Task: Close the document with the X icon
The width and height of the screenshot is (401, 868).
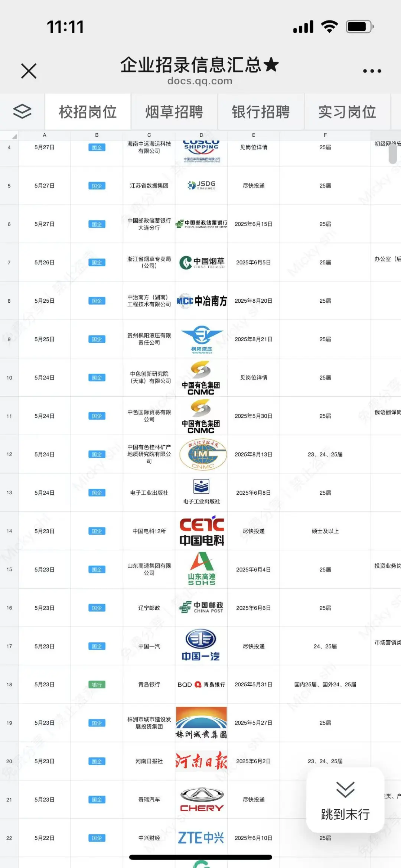Action: click(29, 71)
